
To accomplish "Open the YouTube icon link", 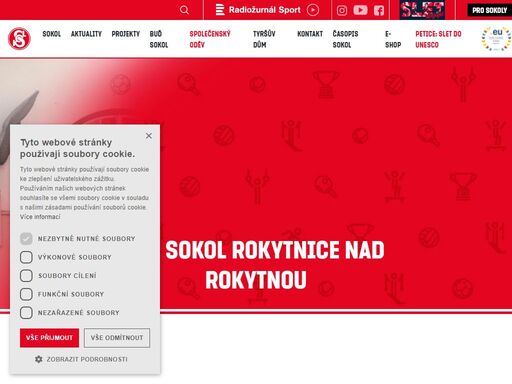I will coord(360,10).
